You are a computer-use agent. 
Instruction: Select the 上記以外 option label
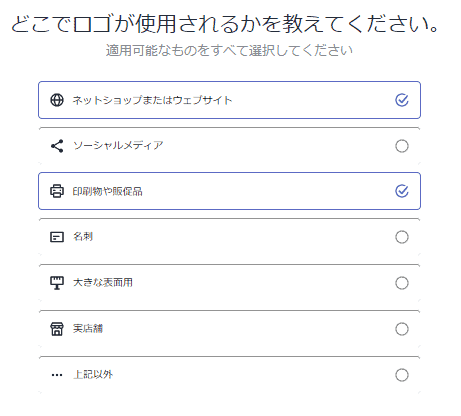click(93, 375)
